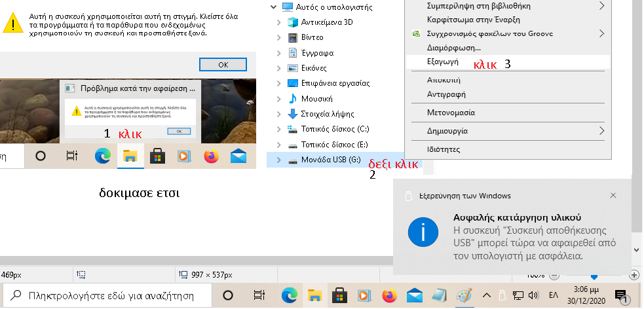
Task: Select Αποκοπή in the context menu
Action: [x=508, y=80]
